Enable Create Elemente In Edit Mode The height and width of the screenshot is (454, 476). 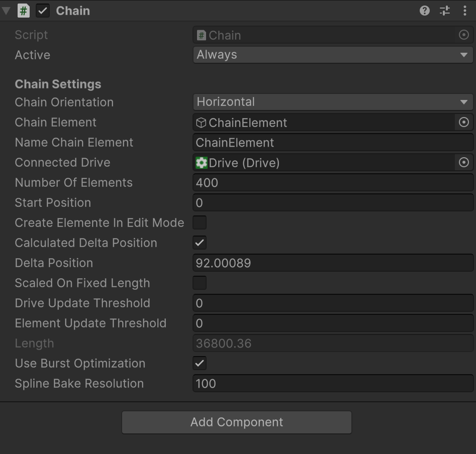(200, 222)
